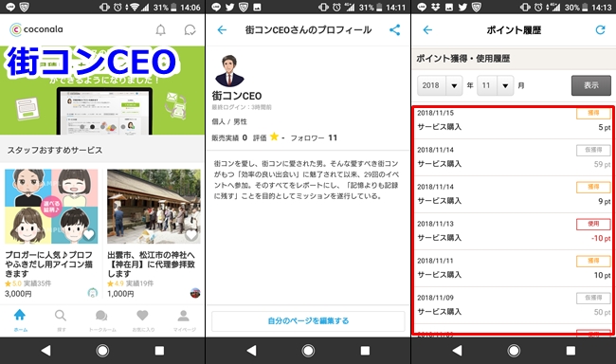Tap the フォロワー 11 count
This screenshot has width=616, height=364.
point(314,137)
